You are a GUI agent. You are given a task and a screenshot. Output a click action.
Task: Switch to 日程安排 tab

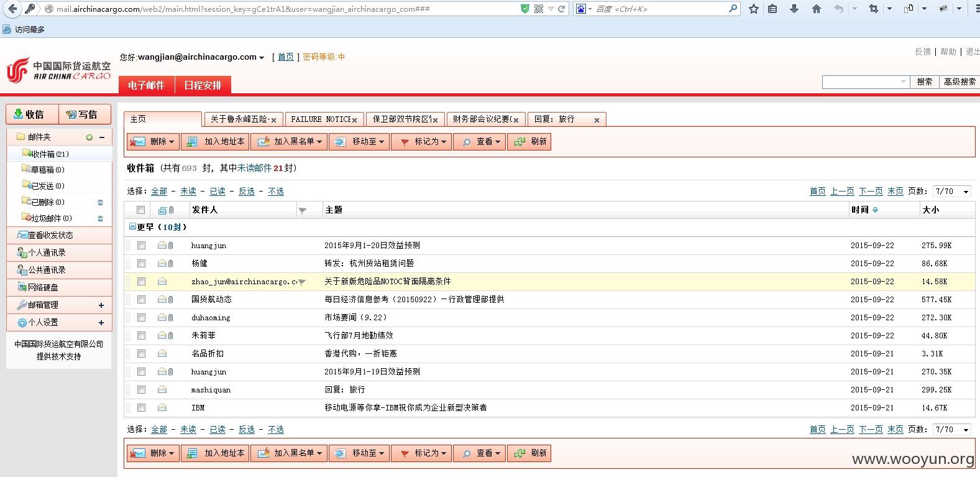(203, 85)
